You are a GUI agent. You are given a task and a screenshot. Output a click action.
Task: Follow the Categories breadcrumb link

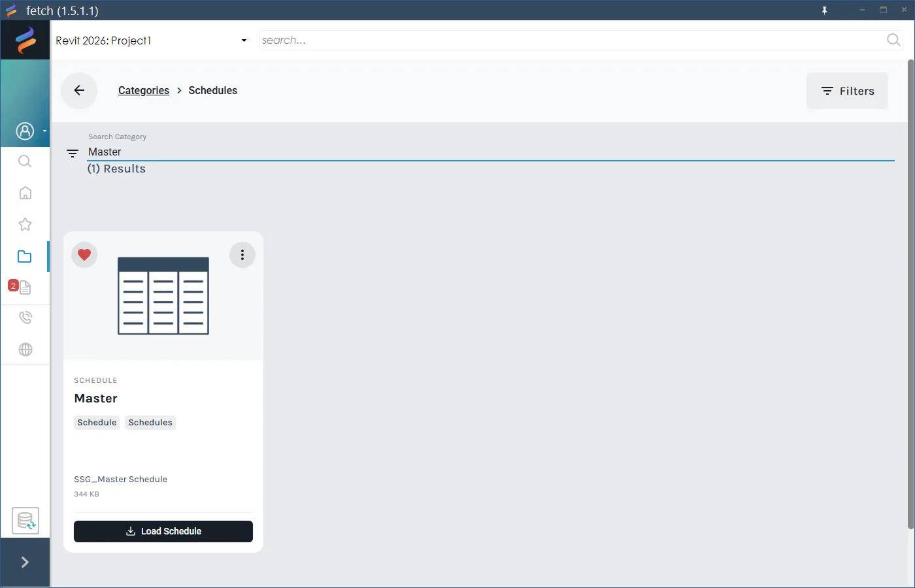pyautogui.click(x=144, y=90)
